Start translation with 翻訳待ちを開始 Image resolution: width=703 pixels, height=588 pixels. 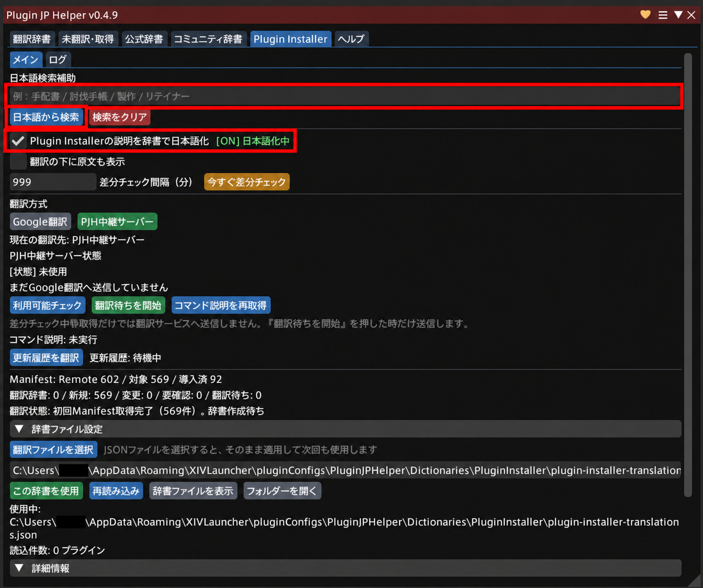pos(128,306)
